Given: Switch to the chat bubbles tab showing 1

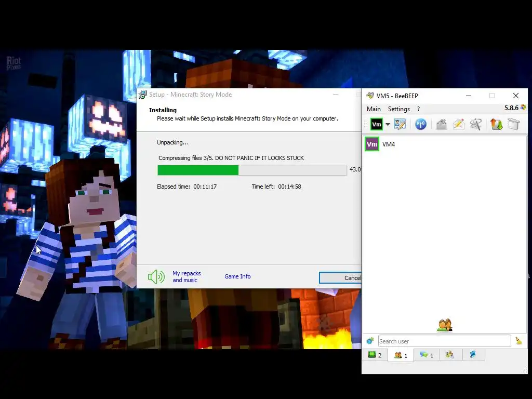Looking at the screenshot, I should [427, 355].
